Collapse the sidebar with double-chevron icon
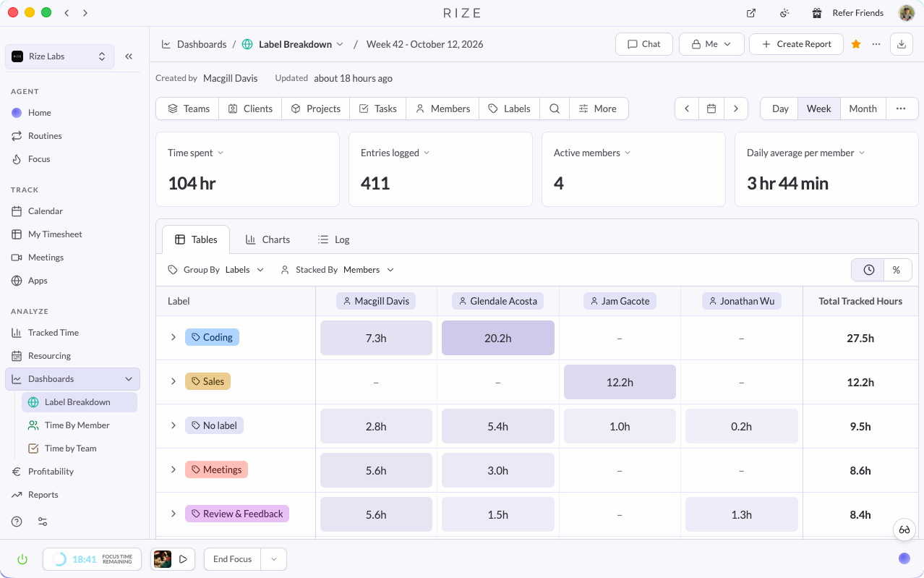The height and width of the screenshot is (578, 924). pos(129,56)
